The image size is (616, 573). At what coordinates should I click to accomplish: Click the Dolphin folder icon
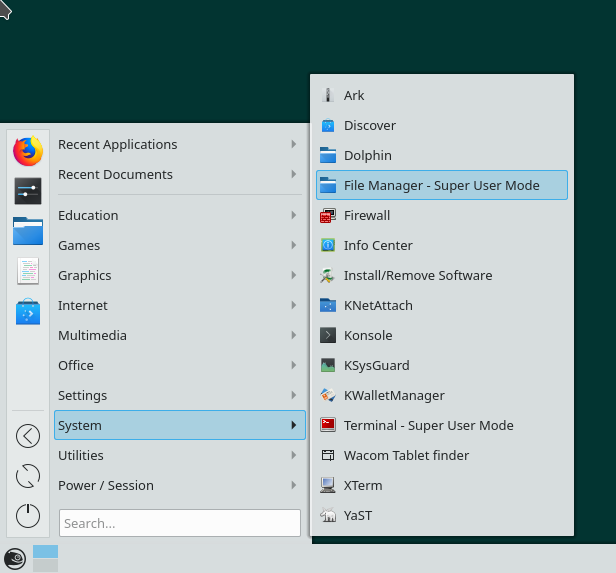(x=328, y=155)
